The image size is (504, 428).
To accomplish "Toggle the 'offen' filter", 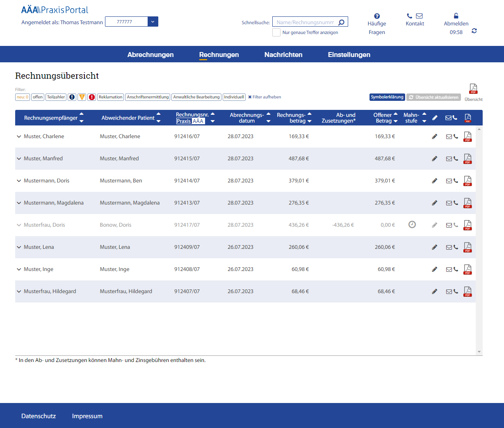I will pos(38,97).
